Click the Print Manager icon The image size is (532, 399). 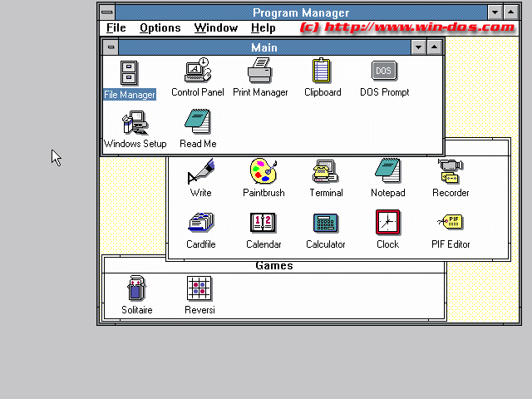(259, 72)
